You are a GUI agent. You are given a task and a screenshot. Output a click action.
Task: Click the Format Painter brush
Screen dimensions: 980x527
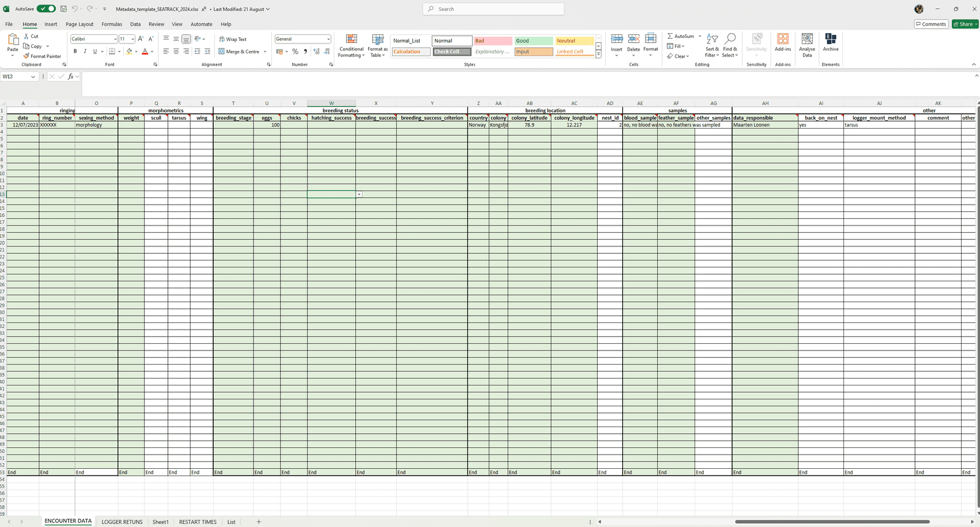26,56
